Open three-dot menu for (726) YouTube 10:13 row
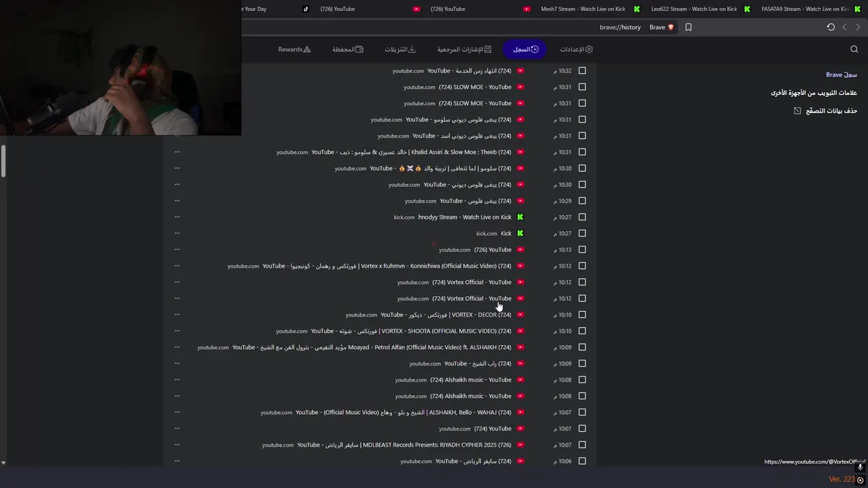Screen dimensions: 868x488 point(177,249)
